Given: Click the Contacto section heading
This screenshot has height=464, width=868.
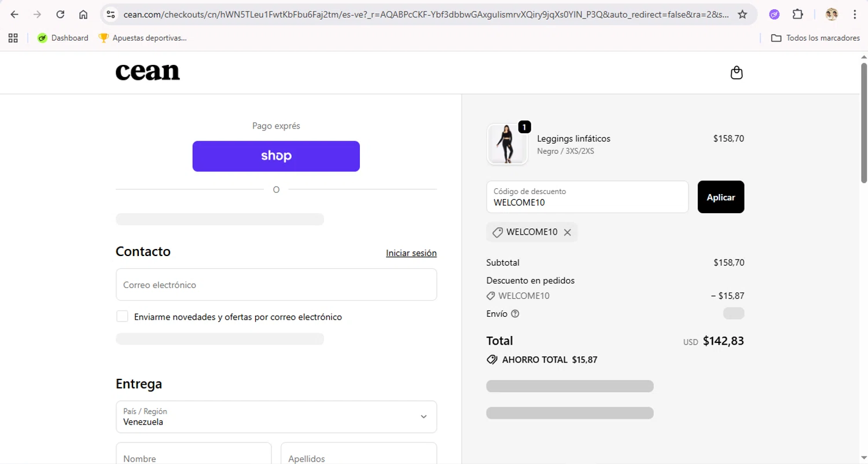Looking at the screenshot, I should (143, 251).
